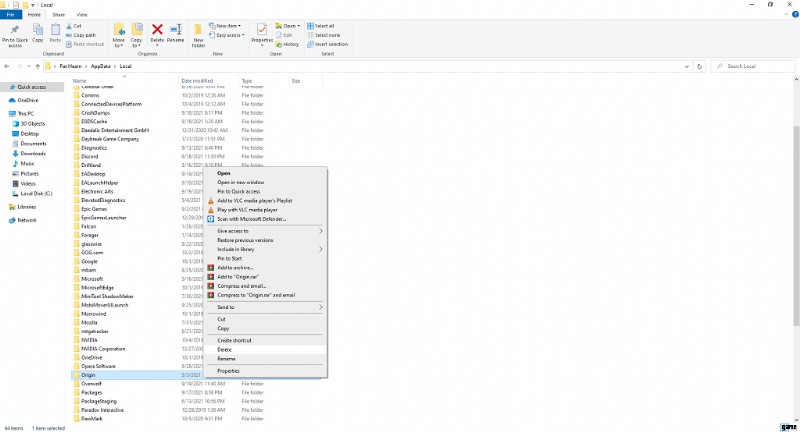800x432 pixels.
Task: Choose Rename in the context menu
Action: [x=265, y=359]
